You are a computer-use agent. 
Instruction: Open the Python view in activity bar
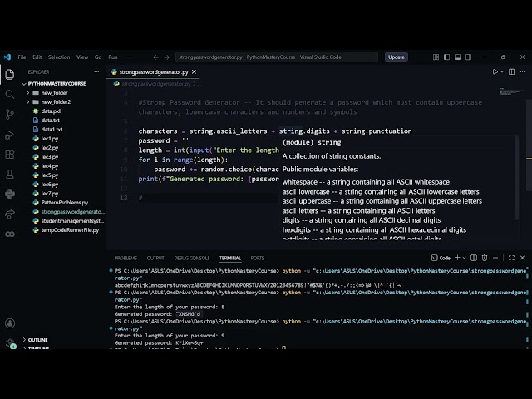(x=10, y=194)
